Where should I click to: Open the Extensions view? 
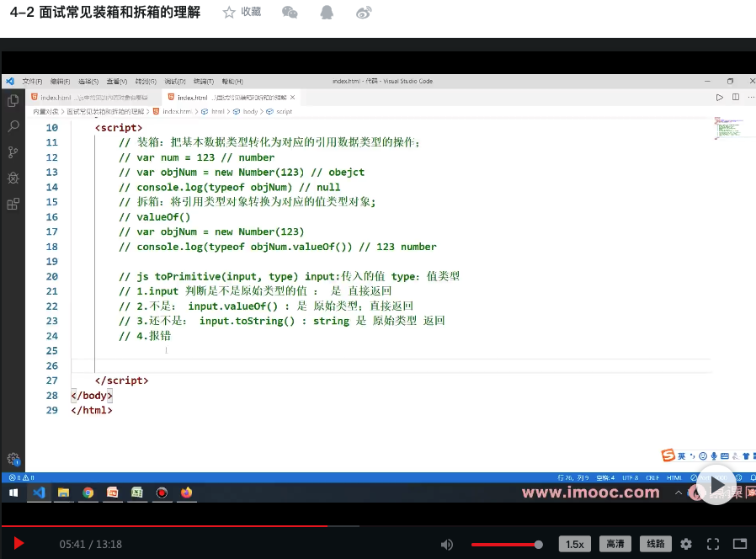[13, 204]
